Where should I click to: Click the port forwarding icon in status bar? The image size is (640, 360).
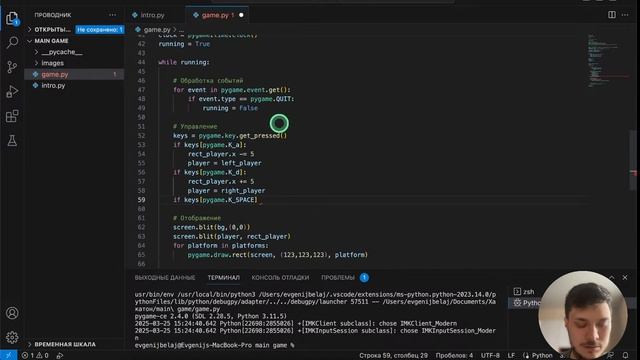tap(60, 356)
